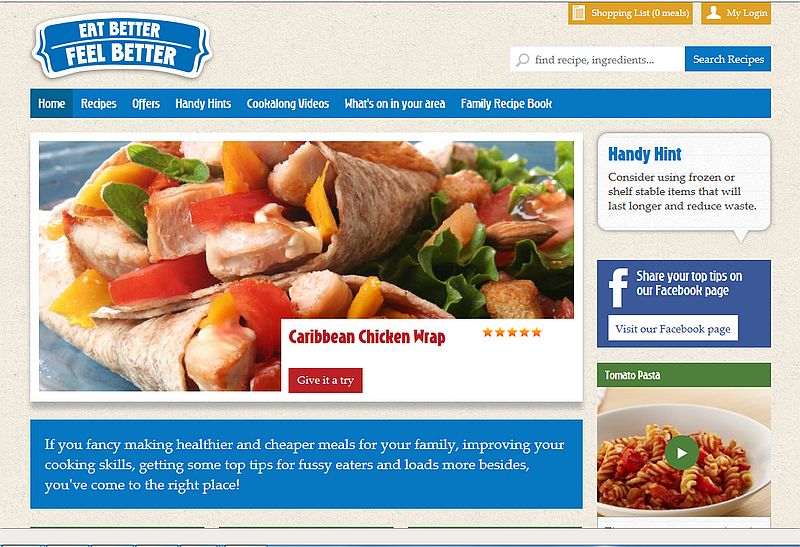Image resolution: width=800 pixels, height=547 pixels.
Task: Open the Handy Hints menu item
Action: pos(203,104)
